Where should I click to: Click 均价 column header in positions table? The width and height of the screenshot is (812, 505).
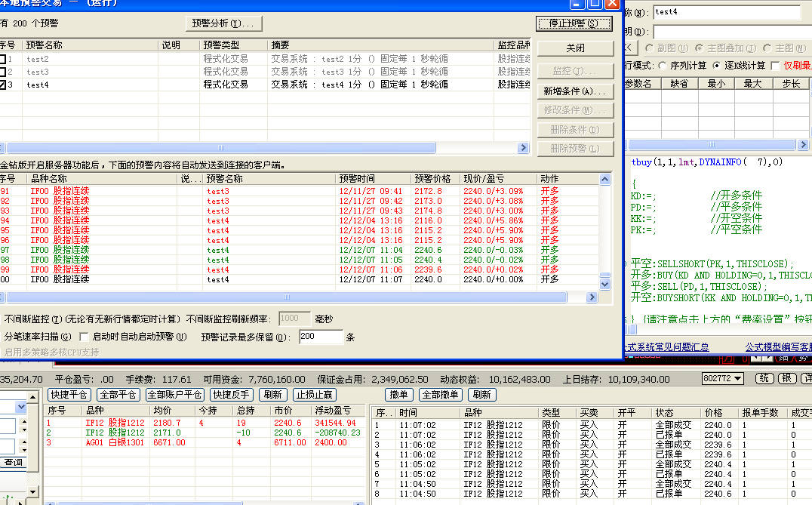click(173, 410)
